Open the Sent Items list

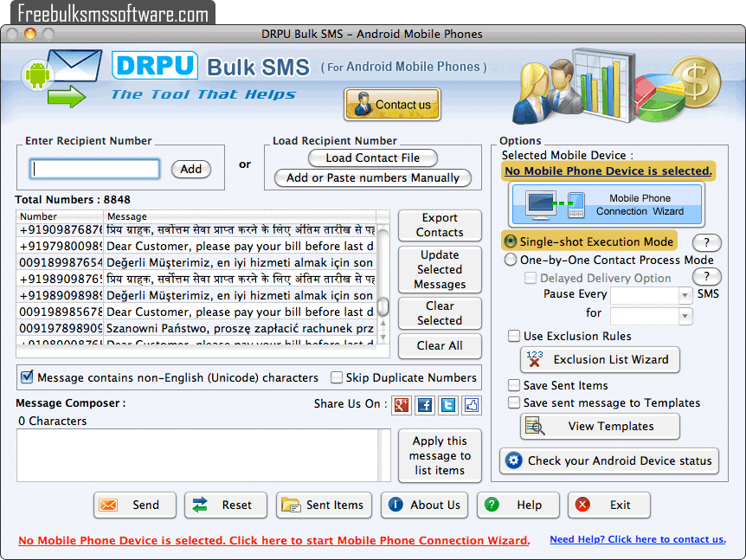click(x=324, y=505)
